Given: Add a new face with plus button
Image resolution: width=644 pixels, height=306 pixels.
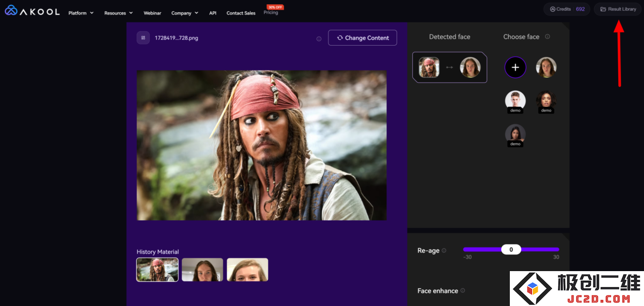Looking at the screenshot, I should [x=515, y=67].
